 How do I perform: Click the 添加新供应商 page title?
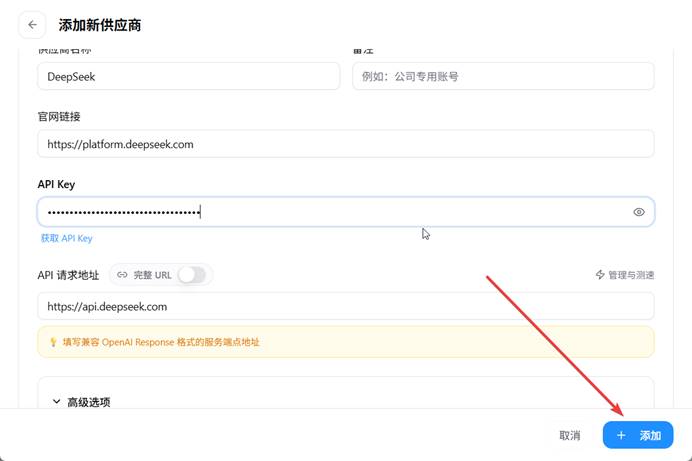click(x=100, y=25)
